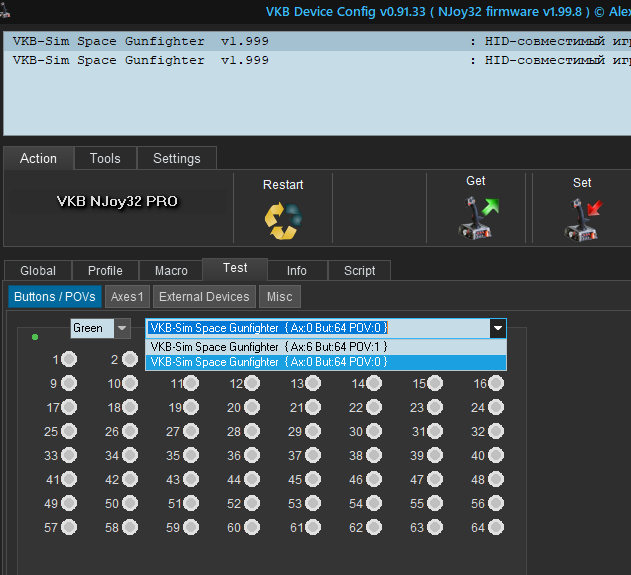Open the Tools tab

pos(105,159)
